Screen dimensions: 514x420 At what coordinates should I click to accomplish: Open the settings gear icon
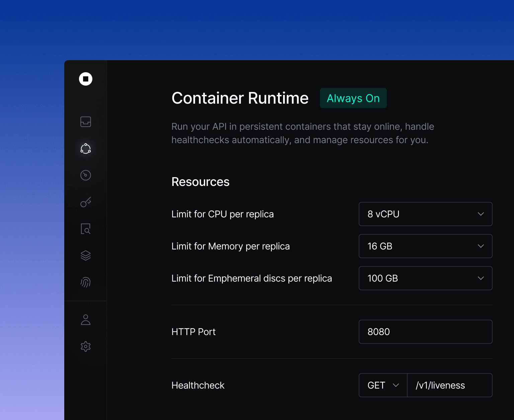[x=86, y=346]
